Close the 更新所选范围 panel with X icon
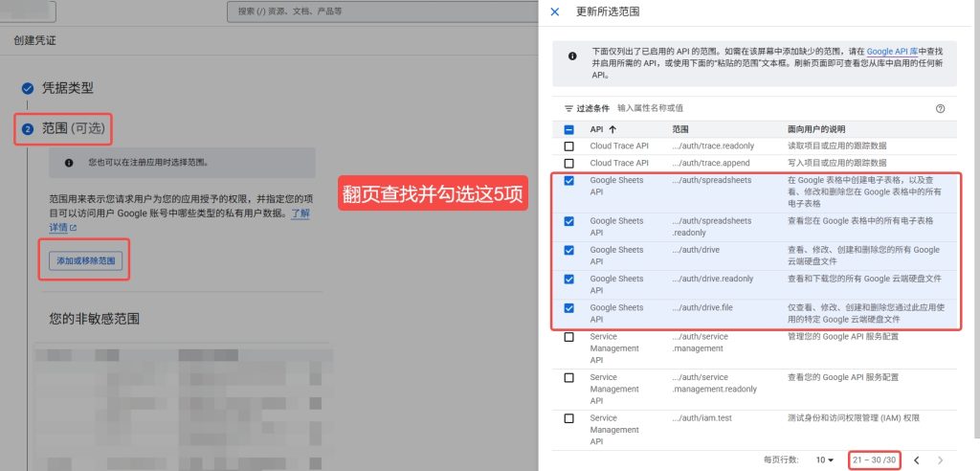The width and height of the screenshot is (980, 471). [555, 11]
